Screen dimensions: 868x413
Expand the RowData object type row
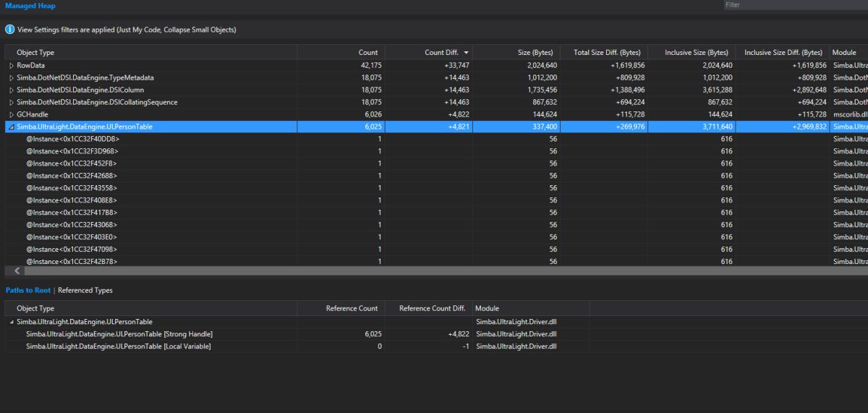11,66
